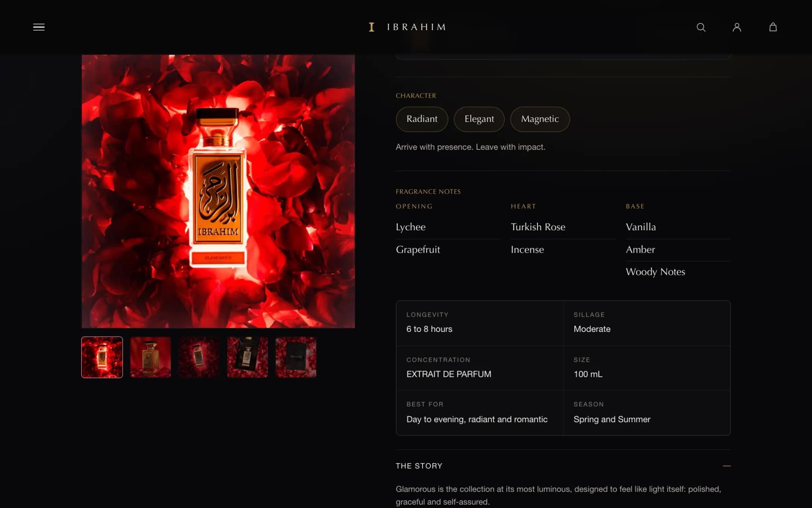Select first thumbnail of glowing bottle

(102, 357)
